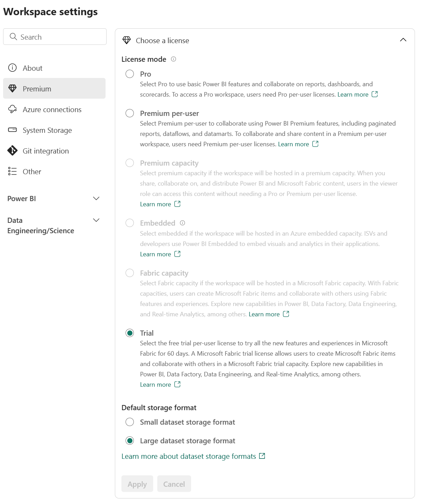Screen dimensions: 426x504
Task: Click the About info circle icon
Action: coord(12,68)
